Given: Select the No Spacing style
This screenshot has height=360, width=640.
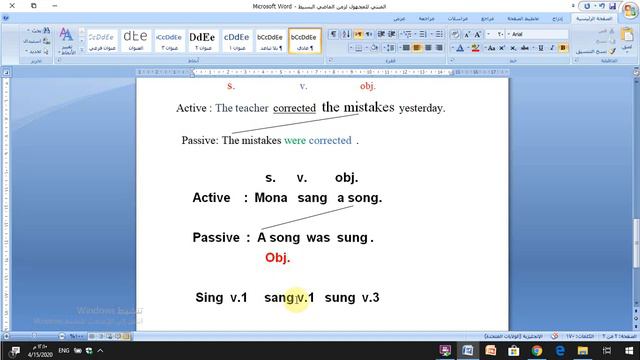Looking at the screenshot, I should pyautogui.click(x=270, y=41).
